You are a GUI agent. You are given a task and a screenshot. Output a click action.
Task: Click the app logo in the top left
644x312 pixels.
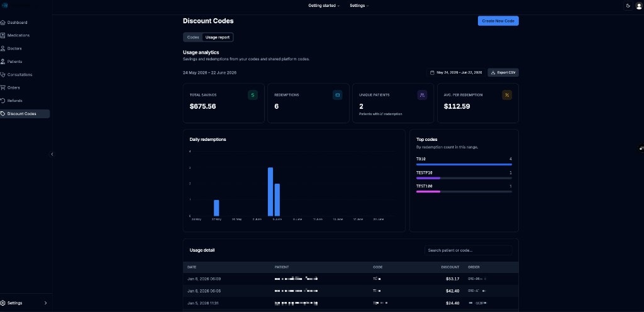point(5,6)
